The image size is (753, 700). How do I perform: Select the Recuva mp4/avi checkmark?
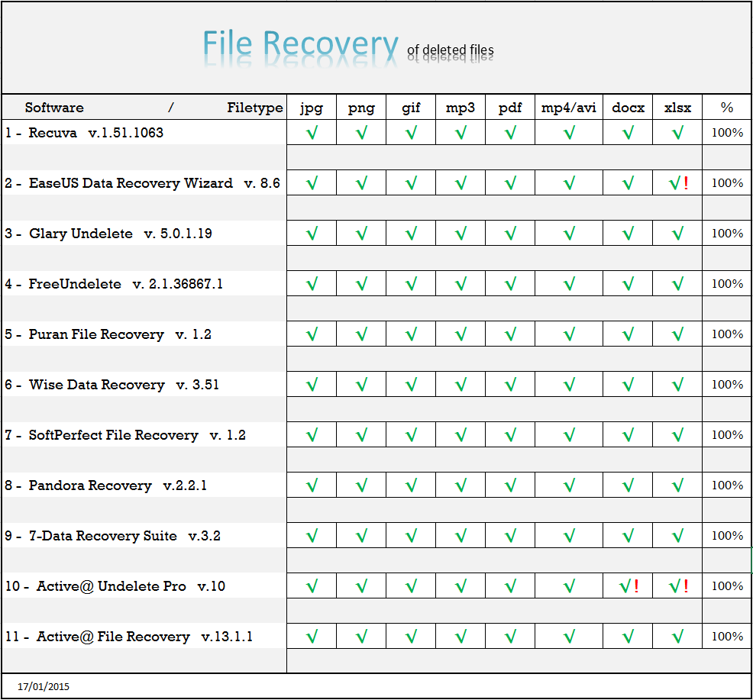pos(569,133)
